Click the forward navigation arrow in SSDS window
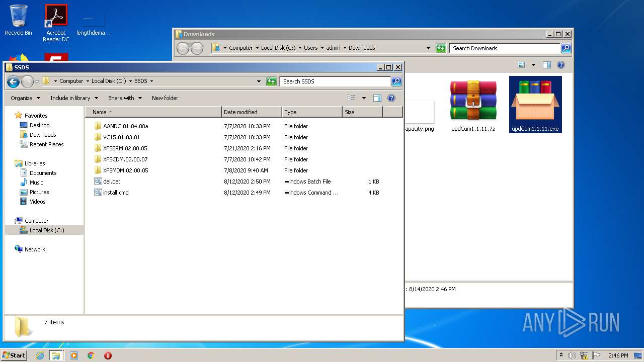This screenshot has width=644, height=362. click(27, 81)
